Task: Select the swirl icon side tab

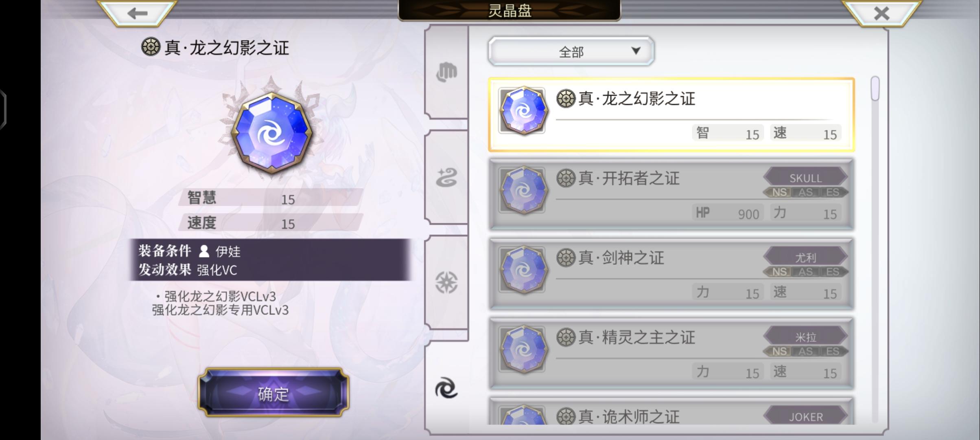Action: click(x=446, y=387)
